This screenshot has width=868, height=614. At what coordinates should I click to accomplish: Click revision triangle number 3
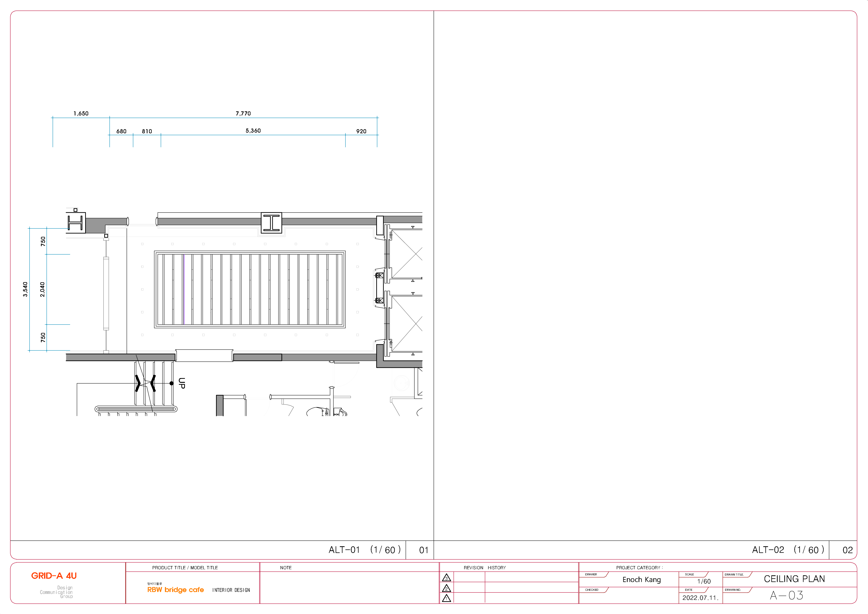pyautogui.click(x=446, y=578)
